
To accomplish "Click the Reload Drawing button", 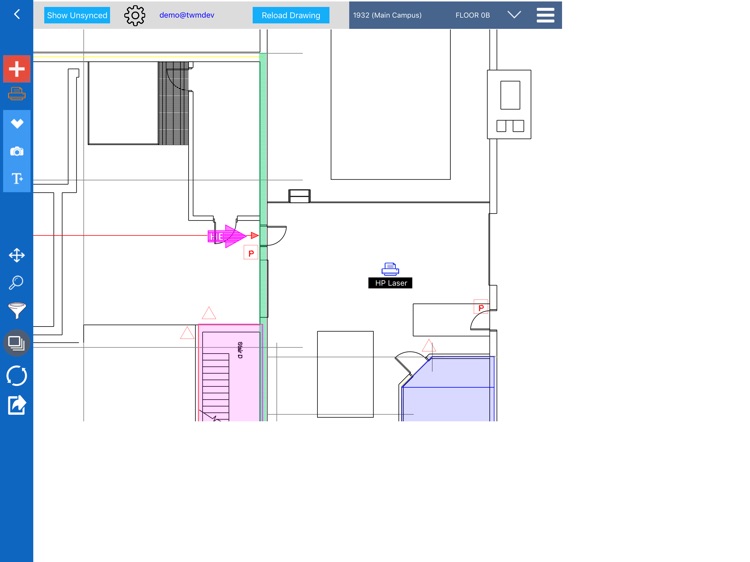I will click(x=291, y=15).
